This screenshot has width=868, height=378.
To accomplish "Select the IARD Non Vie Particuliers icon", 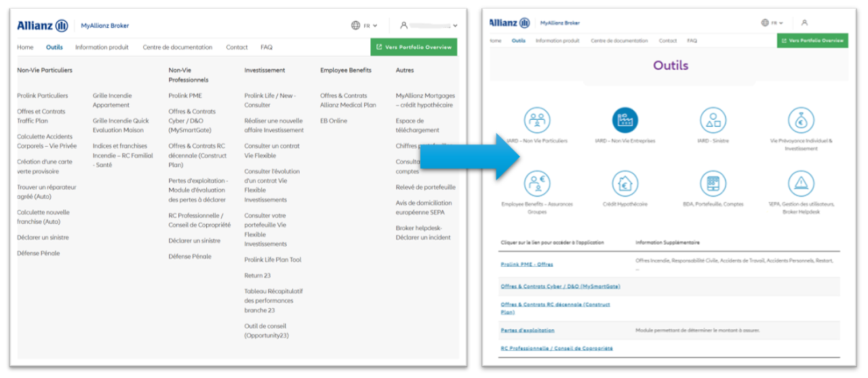I will click(x=537, y=120).
